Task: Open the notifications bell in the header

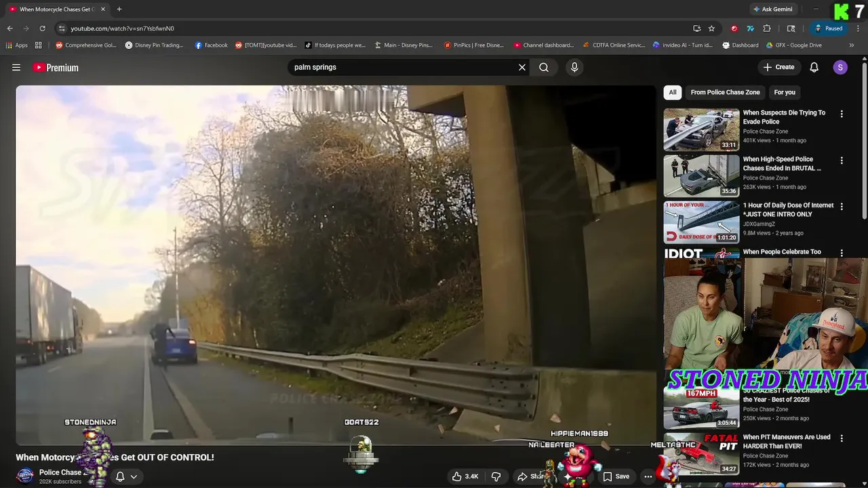Action: 814,67
